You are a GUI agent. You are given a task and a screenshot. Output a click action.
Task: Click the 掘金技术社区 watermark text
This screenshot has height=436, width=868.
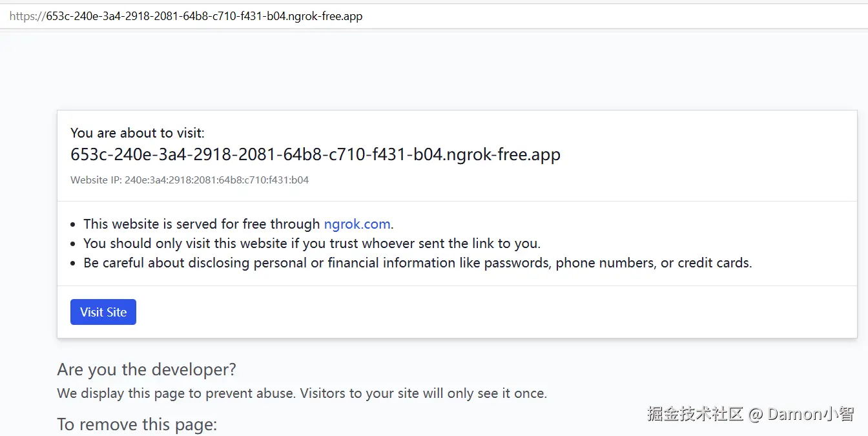tap(695, 414)
